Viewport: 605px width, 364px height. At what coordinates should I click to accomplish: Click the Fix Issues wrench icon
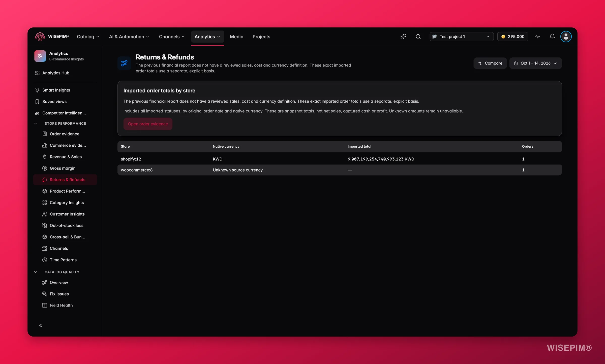tap(45, 294)
